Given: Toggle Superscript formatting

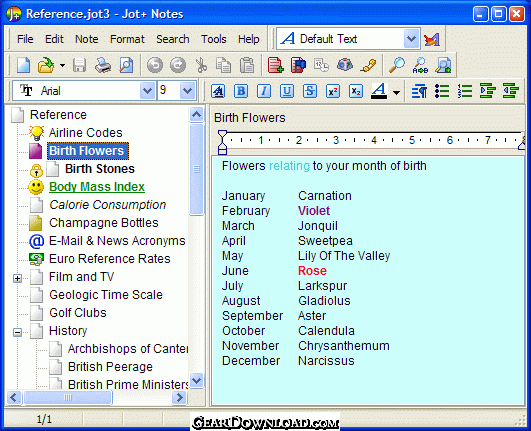Looking at the screenshot, I should point(333,91).
